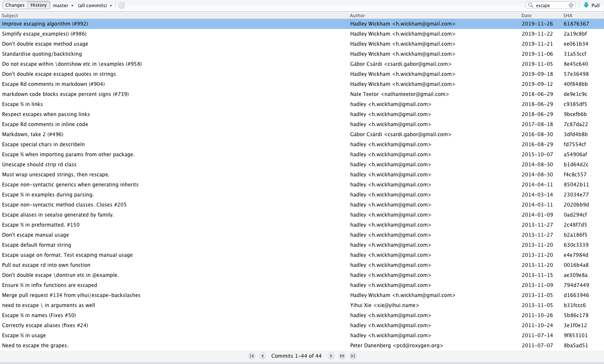Sort commits by the Date column

click(x=526, y=15)
